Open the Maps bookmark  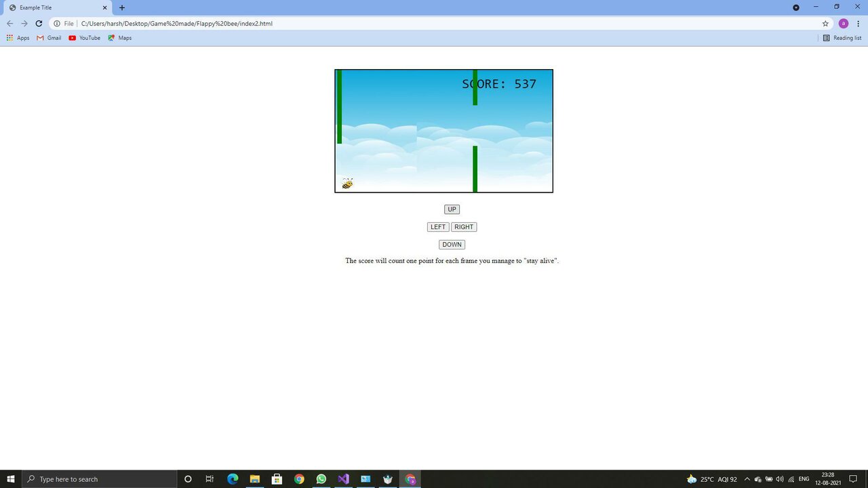pyautogui.click(x=119, y=38)
